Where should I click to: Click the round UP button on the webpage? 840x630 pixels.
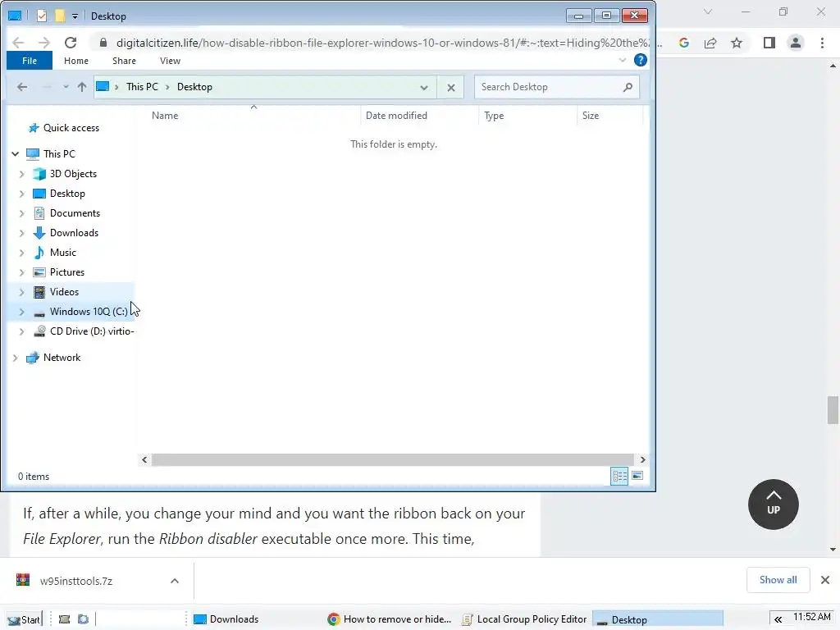click(x=773, y=504)
